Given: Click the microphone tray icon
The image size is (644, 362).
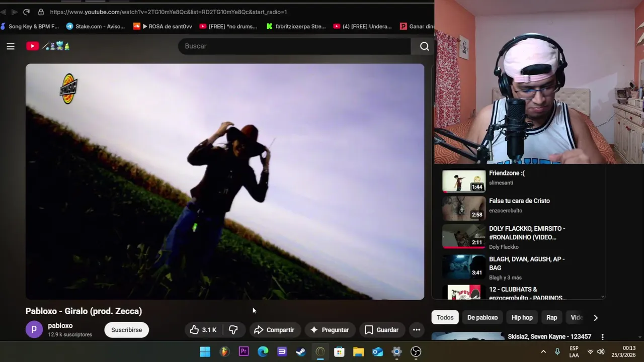Looking at the screenshot, I should click(x=557, y=351).
